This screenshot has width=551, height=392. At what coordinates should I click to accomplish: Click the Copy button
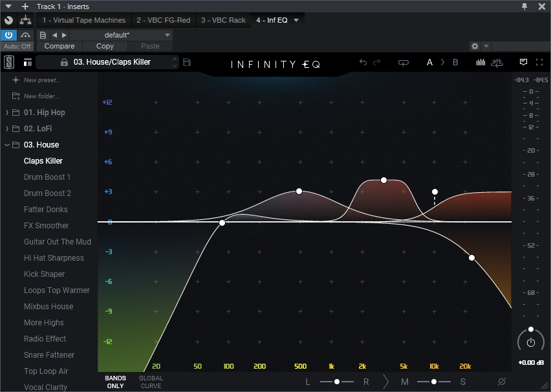(105, 46)
